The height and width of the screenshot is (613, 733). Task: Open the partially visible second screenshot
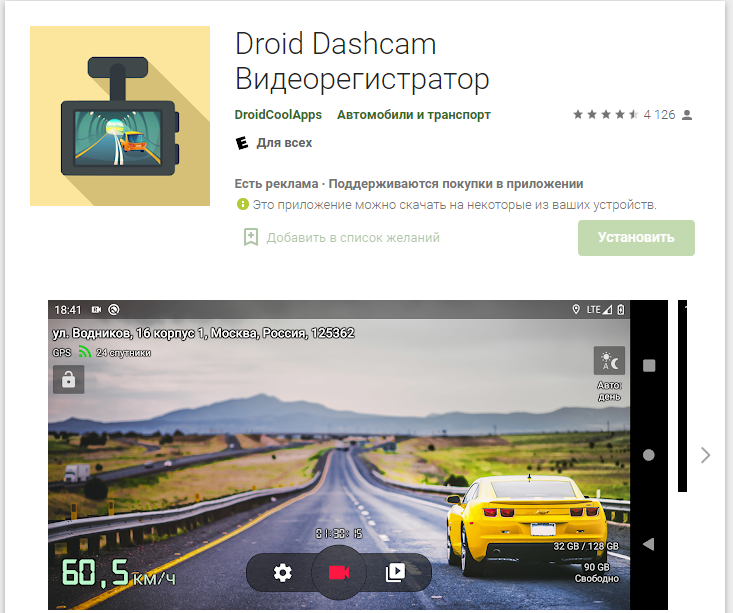(x=682, y=396)
